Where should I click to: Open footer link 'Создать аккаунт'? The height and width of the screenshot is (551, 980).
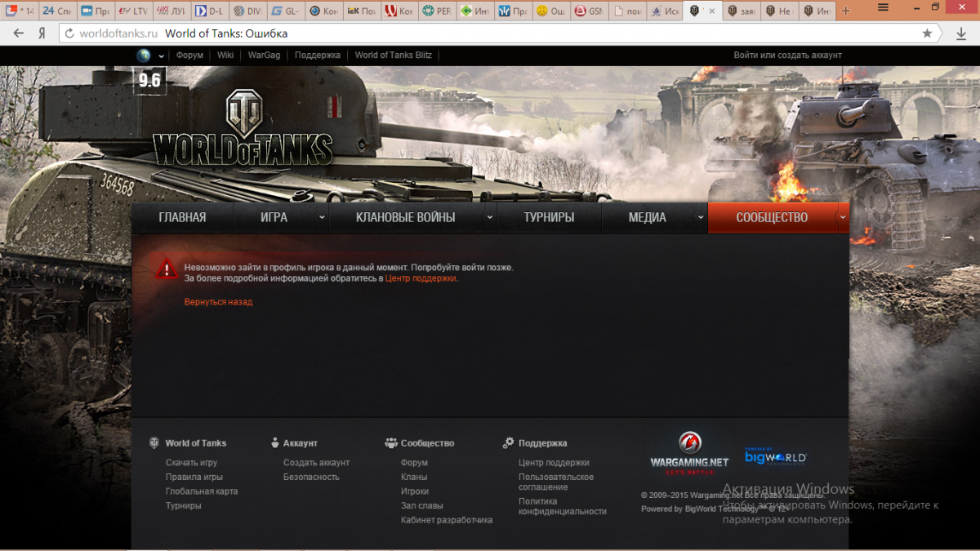point(316,463)
